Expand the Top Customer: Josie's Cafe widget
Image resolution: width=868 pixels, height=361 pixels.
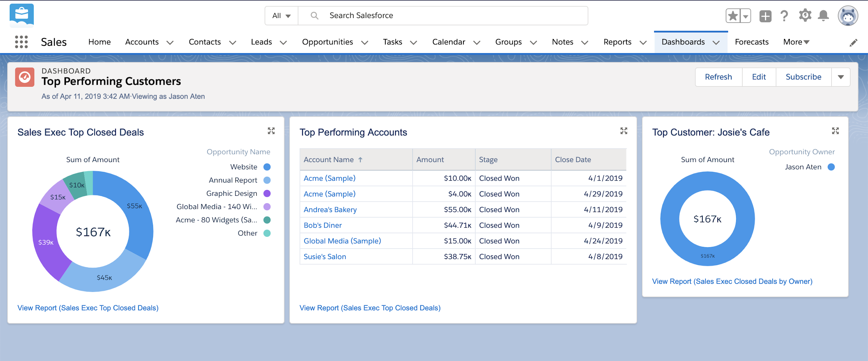coord(836,131)
